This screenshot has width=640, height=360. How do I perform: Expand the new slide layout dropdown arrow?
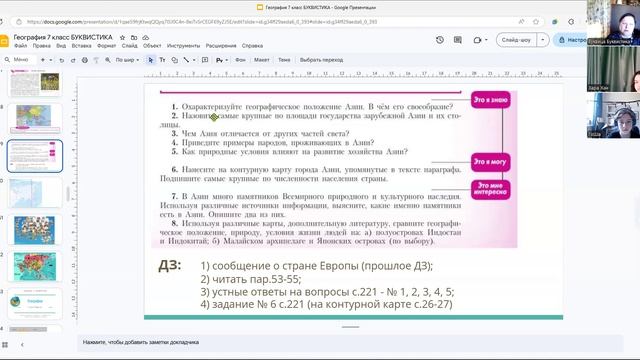coord(51,60)
